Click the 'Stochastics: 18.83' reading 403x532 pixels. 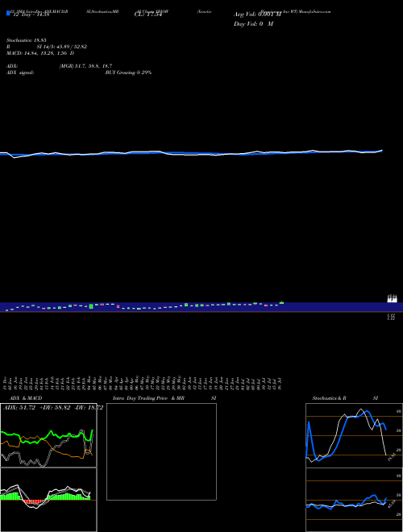[x=26, y=40]
